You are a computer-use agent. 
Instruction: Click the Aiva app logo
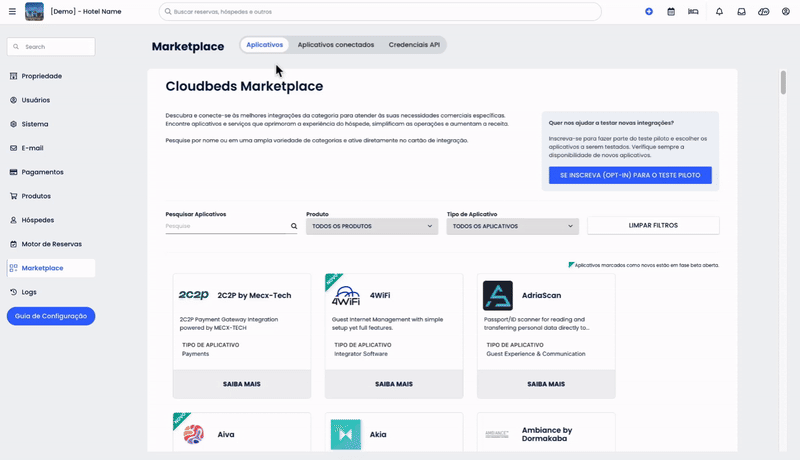[193, 435]
